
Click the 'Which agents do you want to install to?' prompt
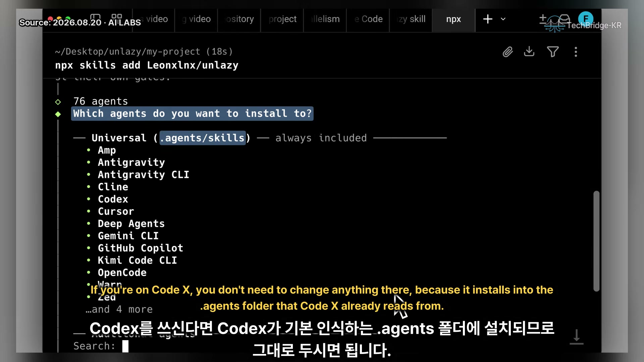pos(193,114)
